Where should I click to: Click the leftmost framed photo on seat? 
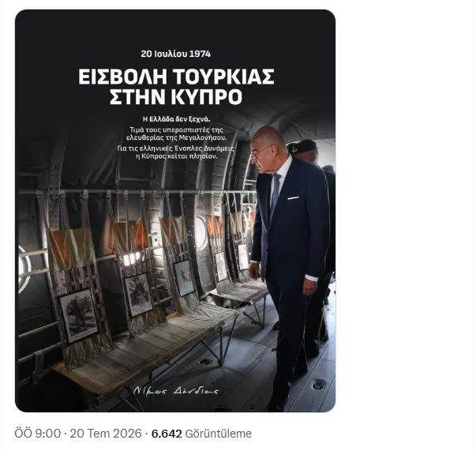pyautogui.click(x=79, y=315)
